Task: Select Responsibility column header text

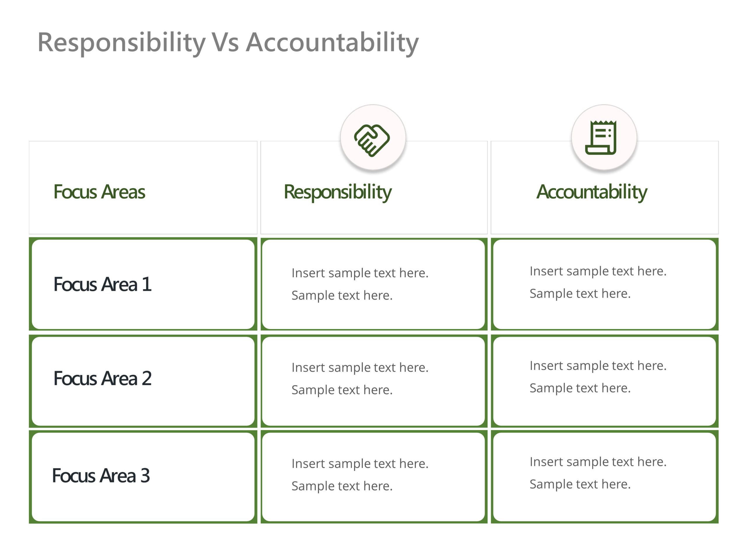Action: [339, 190]
